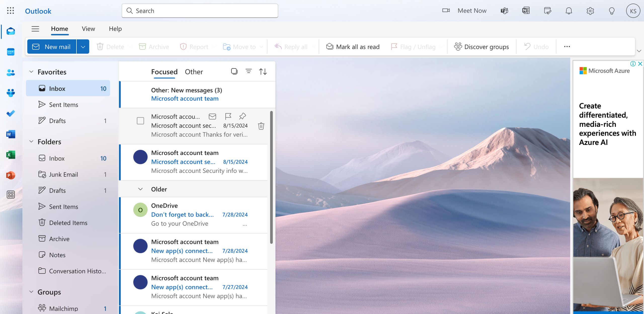Open To Do checkmark app
The image size is (644, 314).
click(x=11, y=113)
